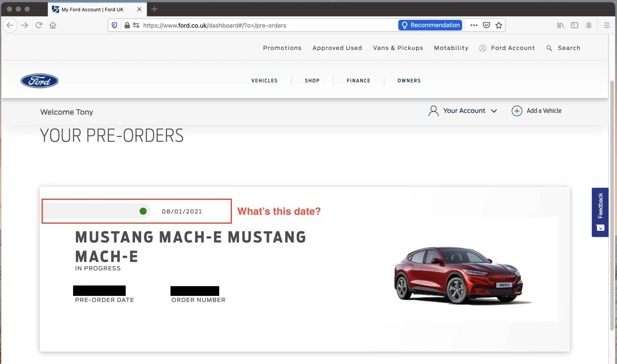Open tracking protection shield in address bar

[x=114, y=25]
